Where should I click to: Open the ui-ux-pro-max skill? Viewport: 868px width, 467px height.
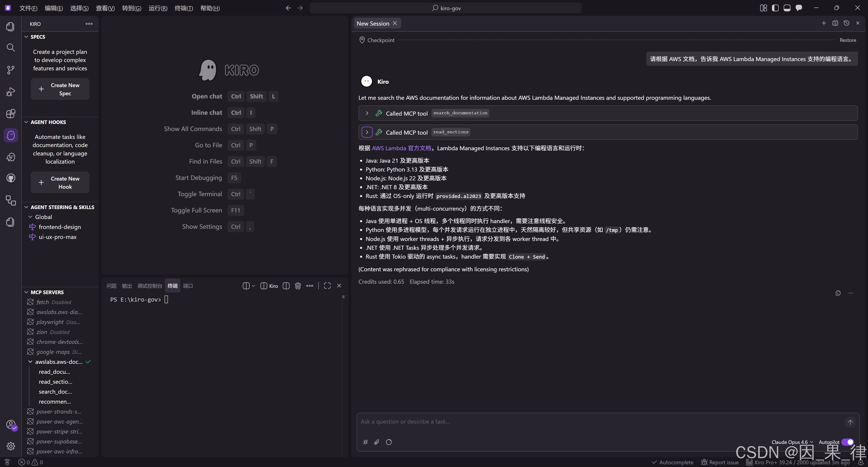[58, 237]
